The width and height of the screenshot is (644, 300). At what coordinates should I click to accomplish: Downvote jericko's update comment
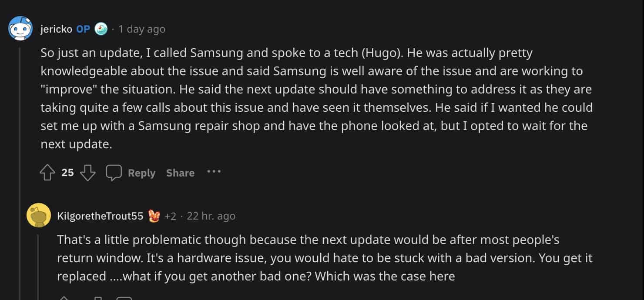click(x=88, y=173)
